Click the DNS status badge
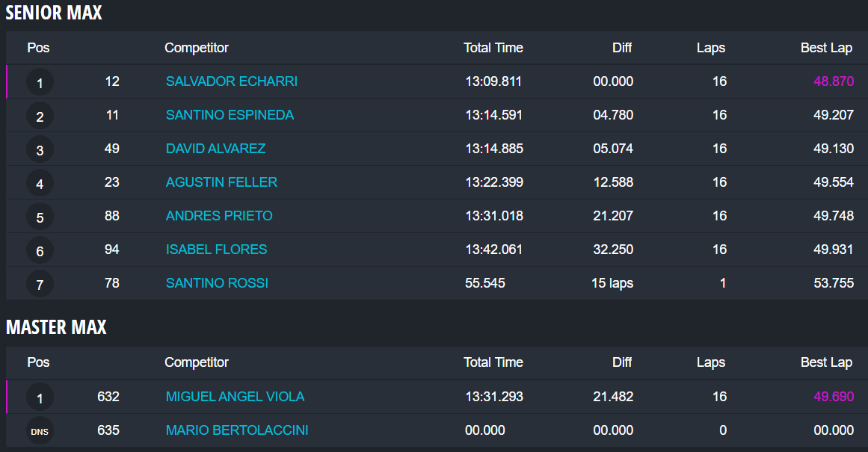868x452 pixels. pos(40,431)
